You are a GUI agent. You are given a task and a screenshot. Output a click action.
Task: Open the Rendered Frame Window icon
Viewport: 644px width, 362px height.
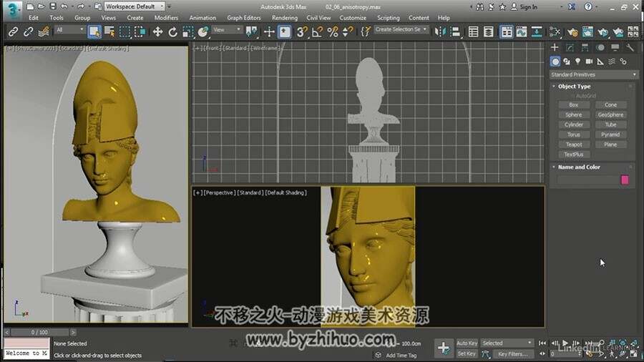click(x=587, y=31)
